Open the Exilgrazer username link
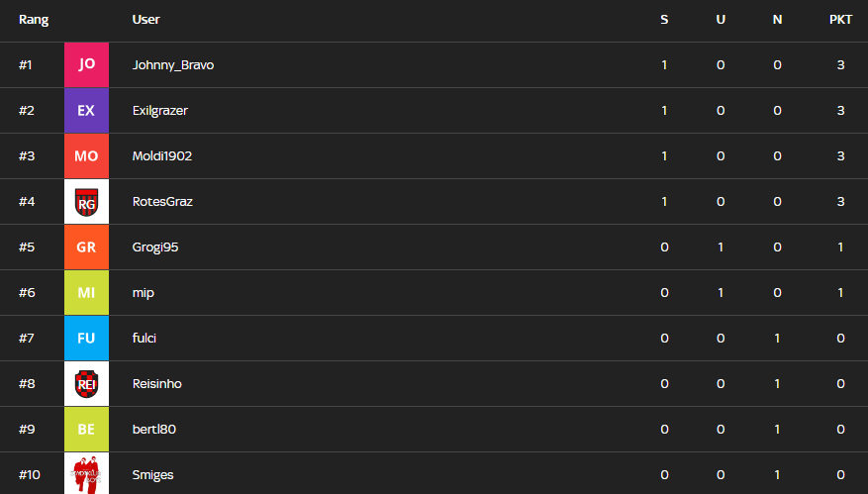 tap(159, 110)
